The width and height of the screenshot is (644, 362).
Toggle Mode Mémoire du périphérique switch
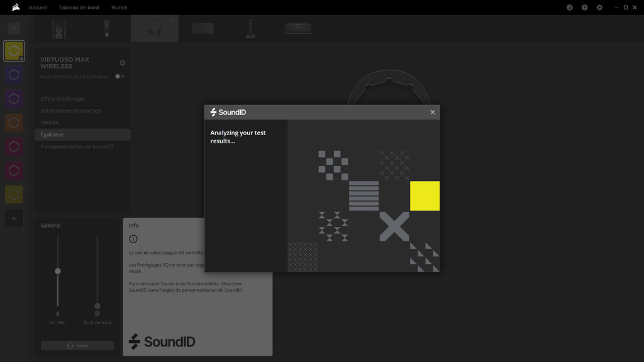click(119, 76)
